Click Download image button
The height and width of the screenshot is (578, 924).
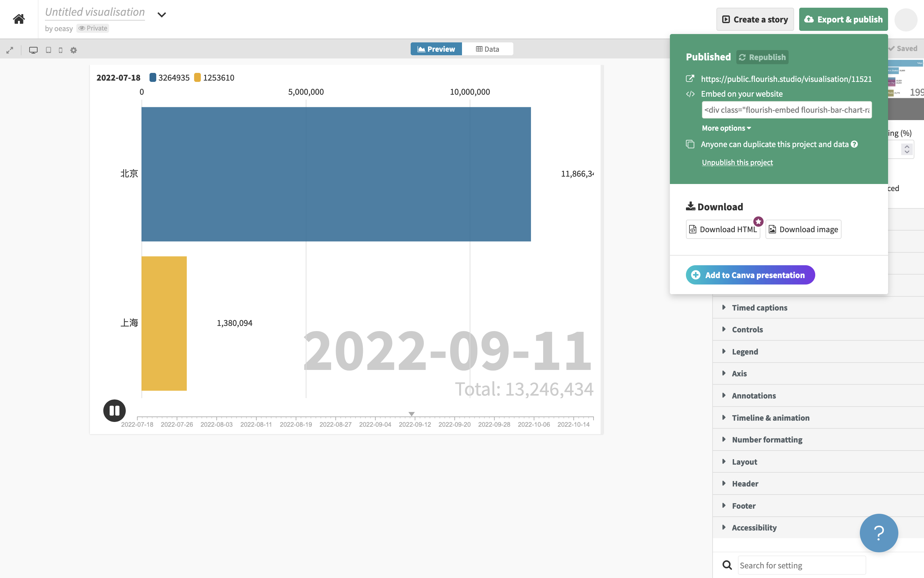[x=803, y=229]
